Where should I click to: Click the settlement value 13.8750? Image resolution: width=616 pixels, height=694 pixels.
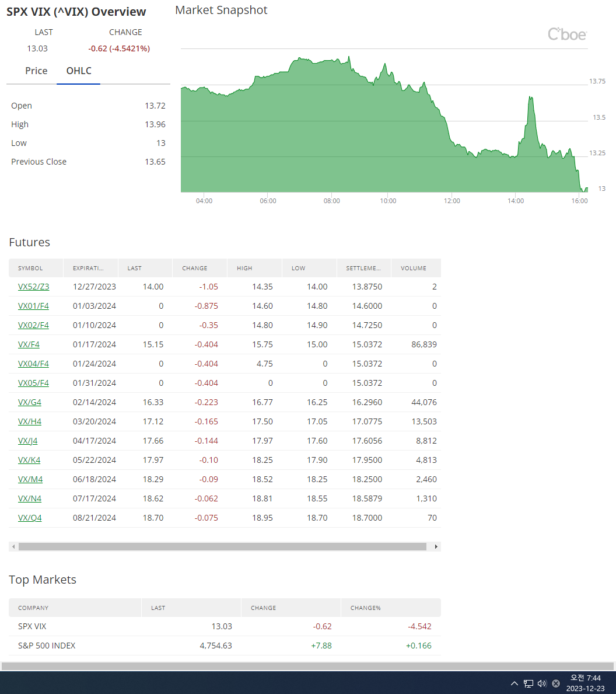[x=367, y=287]
